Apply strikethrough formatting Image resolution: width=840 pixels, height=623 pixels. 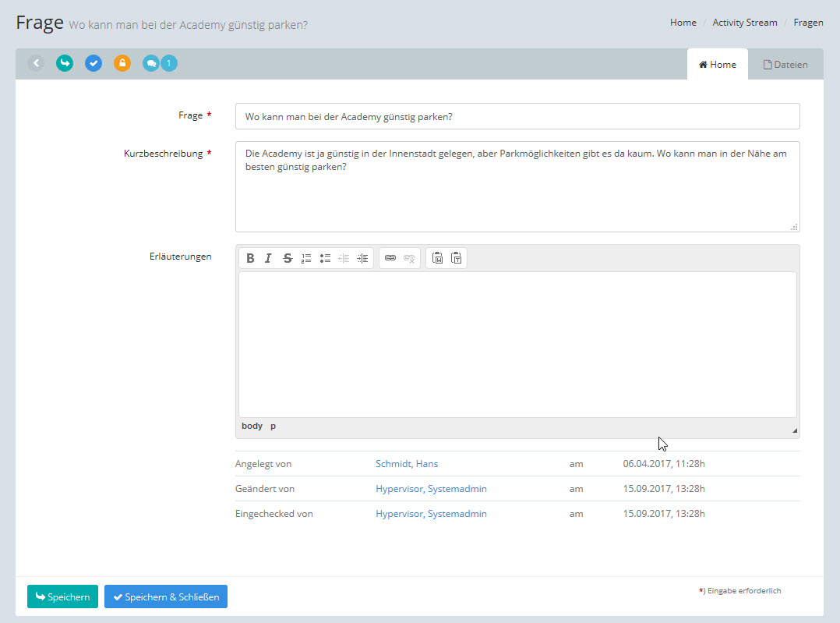click(288, 258)
